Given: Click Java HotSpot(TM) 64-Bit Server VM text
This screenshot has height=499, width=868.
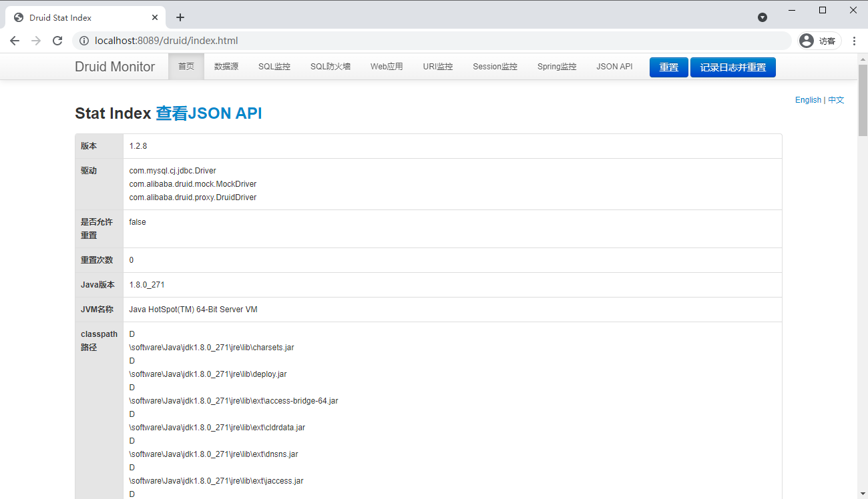Looking at the screenshot, I should tap(194, 310).
